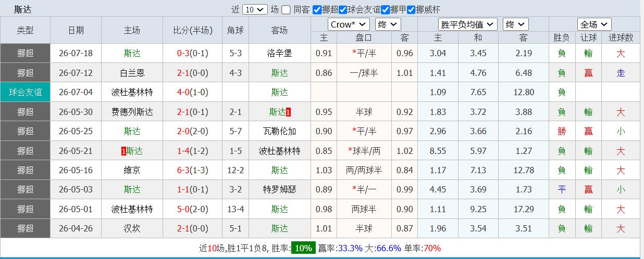Click draw odds 7.65 on friendly row
644x259 pixels.
click(478, 92)
